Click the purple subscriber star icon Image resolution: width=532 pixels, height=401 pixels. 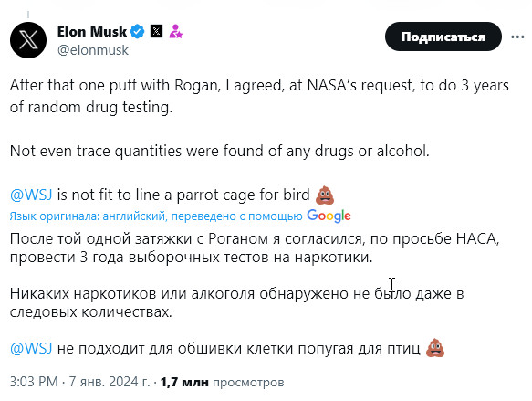(x=176, y=31)
